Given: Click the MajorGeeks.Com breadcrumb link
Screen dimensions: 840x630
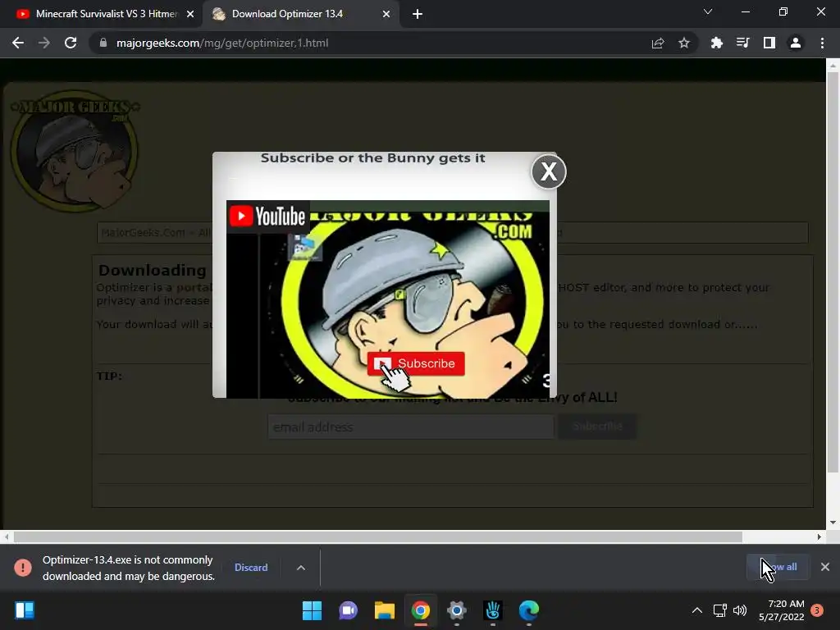Looking at the screenshot, I should [x=143, y=232].
